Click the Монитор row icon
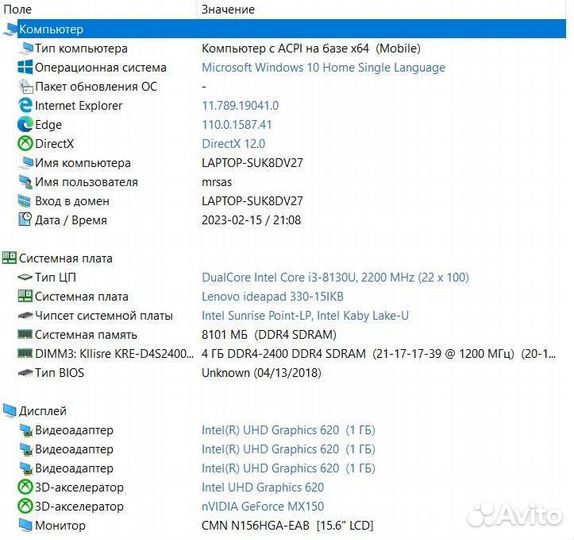 pos(26,526)
